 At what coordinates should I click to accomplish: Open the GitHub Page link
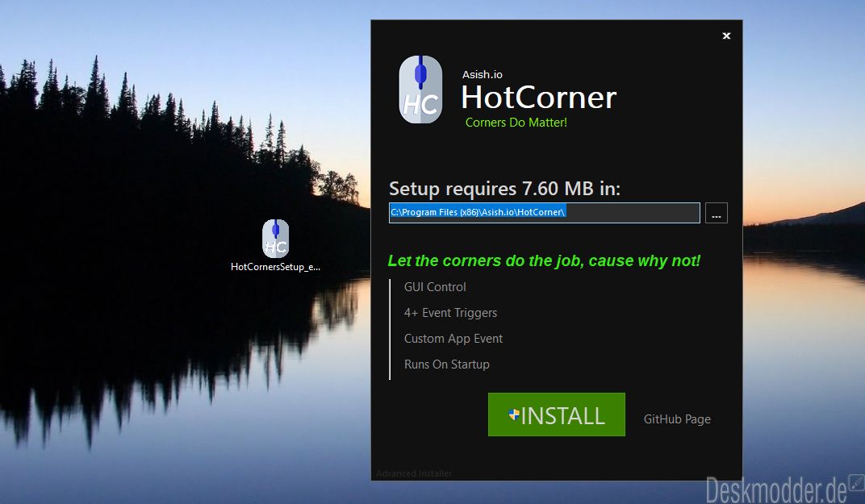tap(677, 419)
